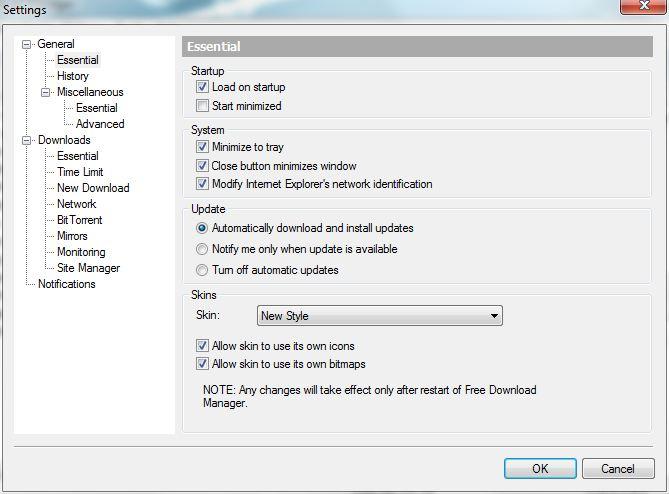Collapse the Downloads tree node
Viewport: 669px width, 494px height.
pos(27,140)
